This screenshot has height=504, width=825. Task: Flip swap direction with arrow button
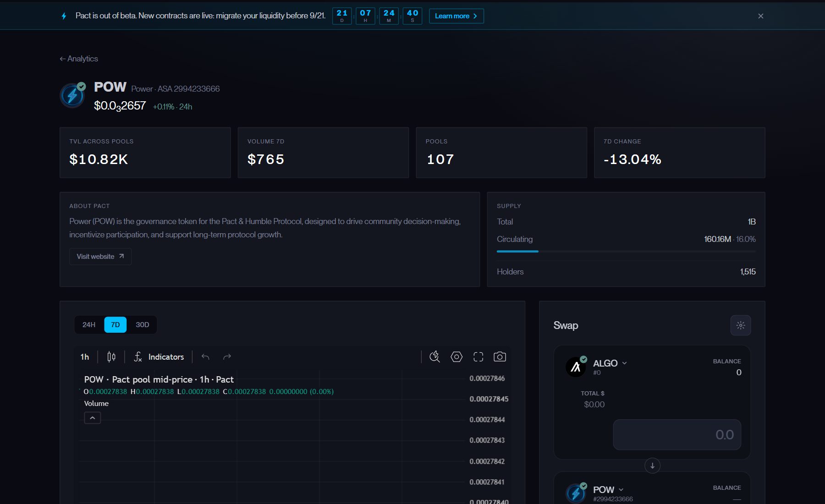point(652,466)
